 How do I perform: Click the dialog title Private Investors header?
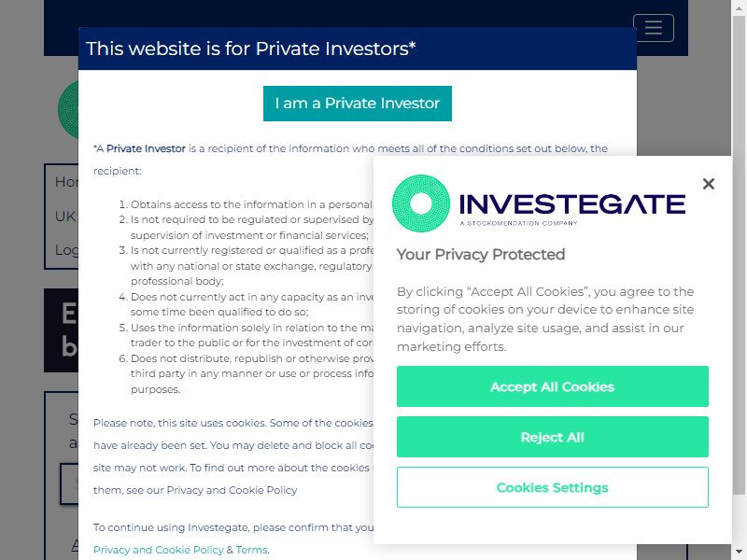[250, 49]
